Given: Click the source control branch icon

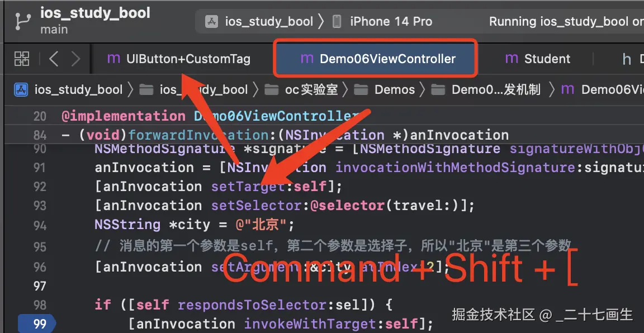Looking at the screenshot, I should [21, 21].
